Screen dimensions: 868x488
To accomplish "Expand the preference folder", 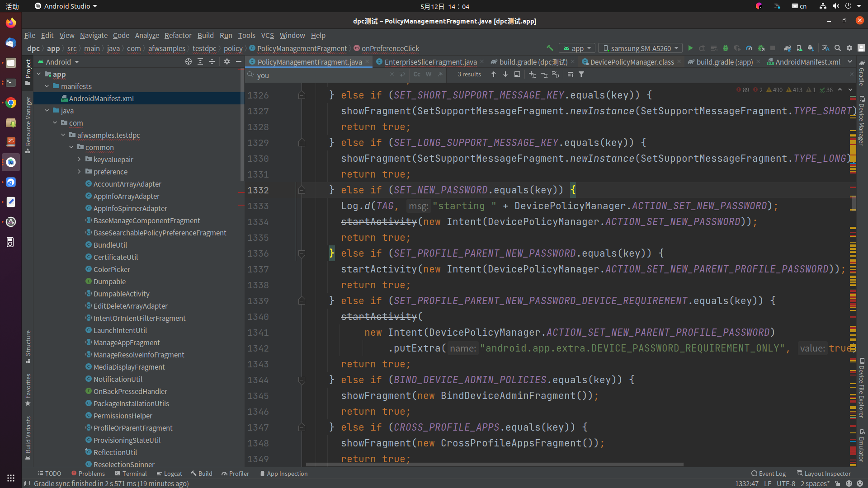I will pos(79,172).
